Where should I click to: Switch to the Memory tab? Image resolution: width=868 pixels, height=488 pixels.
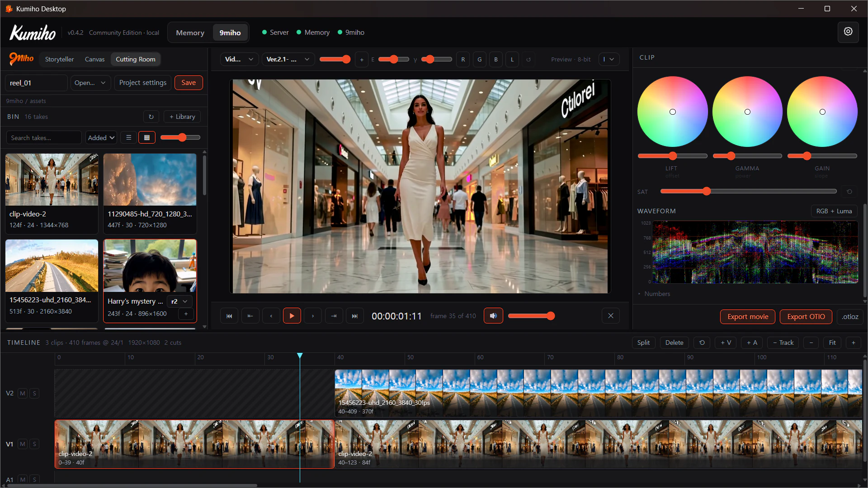tap(190, 33)
